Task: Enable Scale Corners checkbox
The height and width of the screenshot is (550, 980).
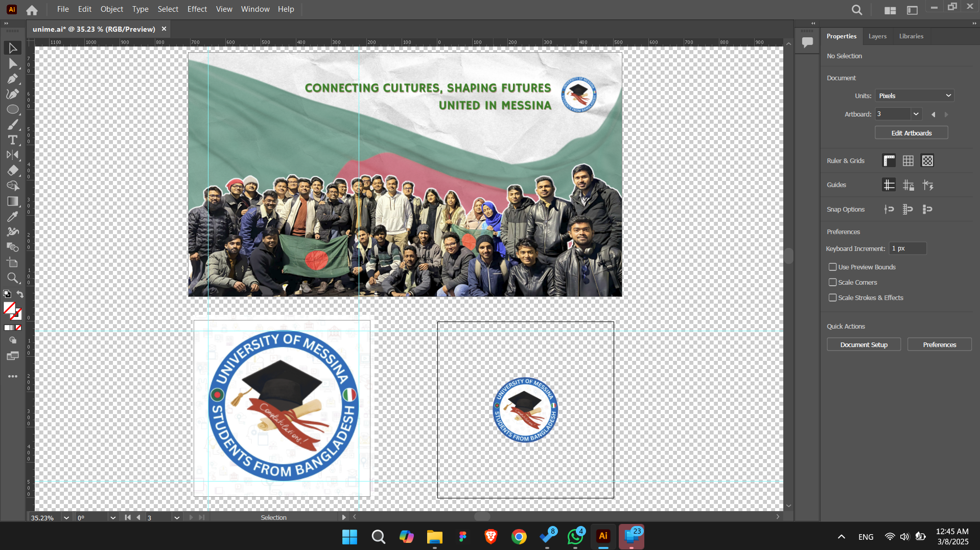Action: click(832, 282)
